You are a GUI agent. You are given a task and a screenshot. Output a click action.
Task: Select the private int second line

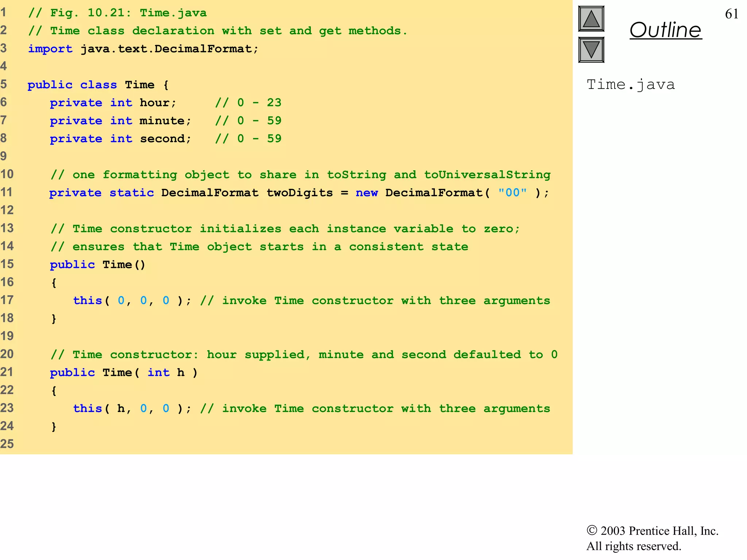[120, 139]
